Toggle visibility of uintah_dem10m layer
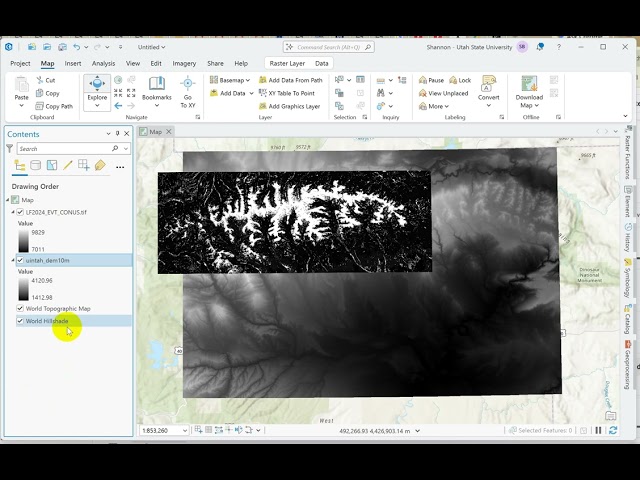Screen dimensions: 640x480 click(x=20, y=260)
